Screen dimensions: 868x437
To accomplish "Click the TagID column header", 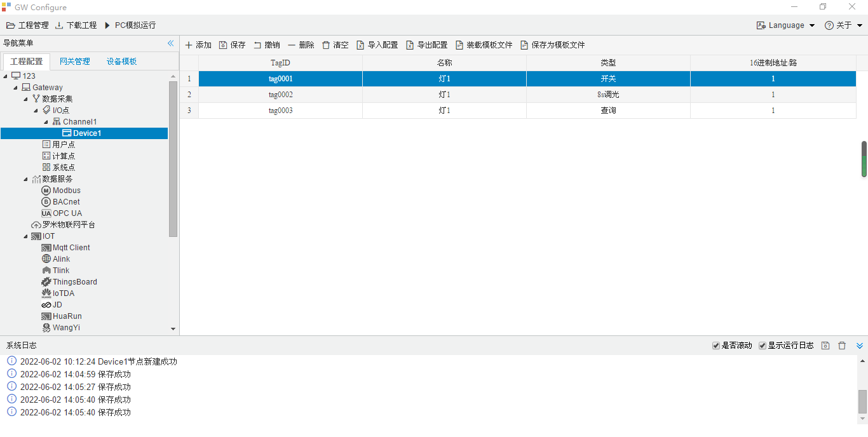I will 280,63.
